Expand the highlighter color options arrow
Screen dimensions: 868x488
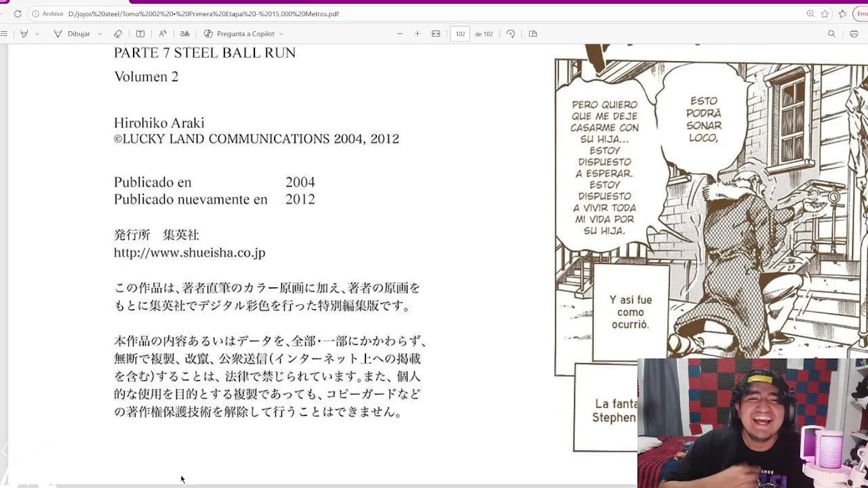point(37,34)
